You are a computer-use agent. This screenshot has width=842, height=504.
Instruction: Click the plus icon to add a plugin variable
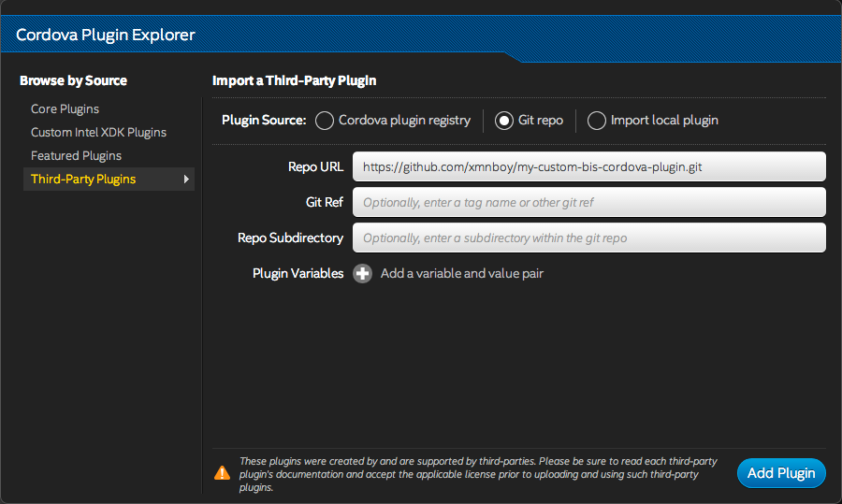point(362,274)
